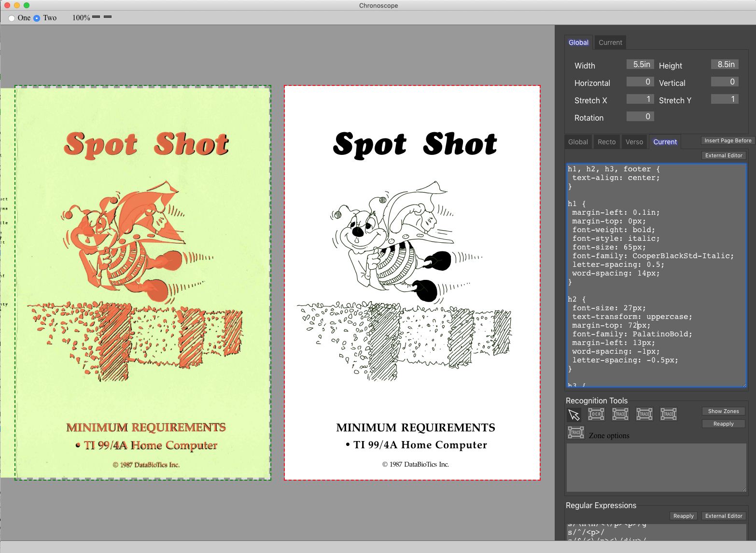Click the second zoom bar next to 100%

(x=108, y=17)
